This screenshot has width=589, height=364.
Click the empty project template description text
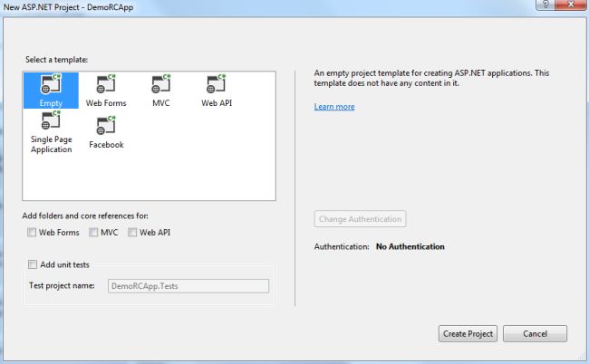click(x=431, y=78)
